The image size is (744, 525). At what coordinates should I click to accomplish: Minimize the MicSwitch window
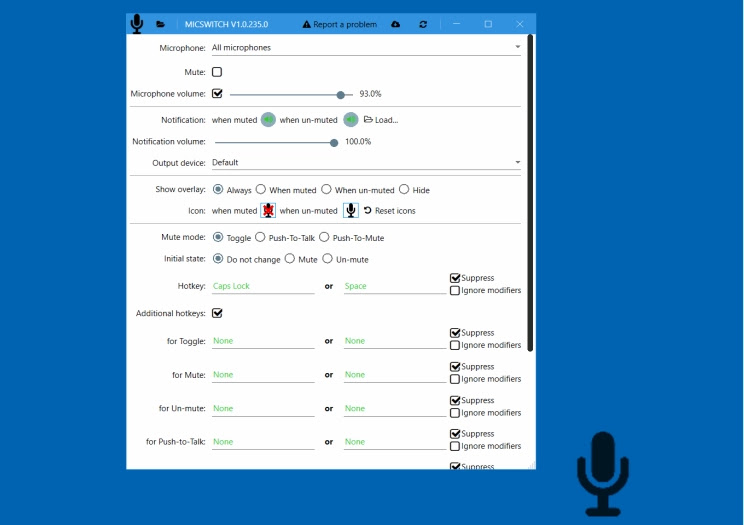pyautogui.click(x=456, y=24)
